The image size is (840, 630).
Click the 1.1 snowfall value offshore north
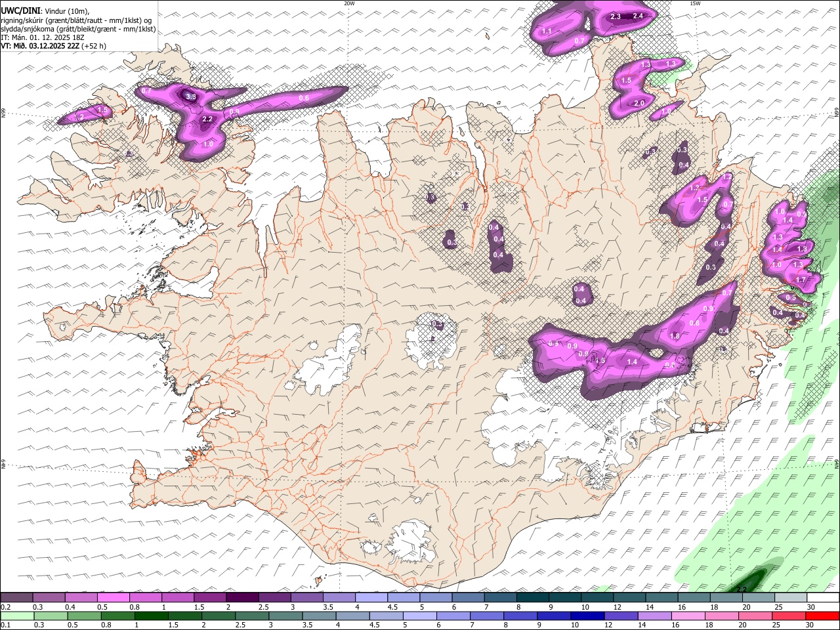(547, 31)
